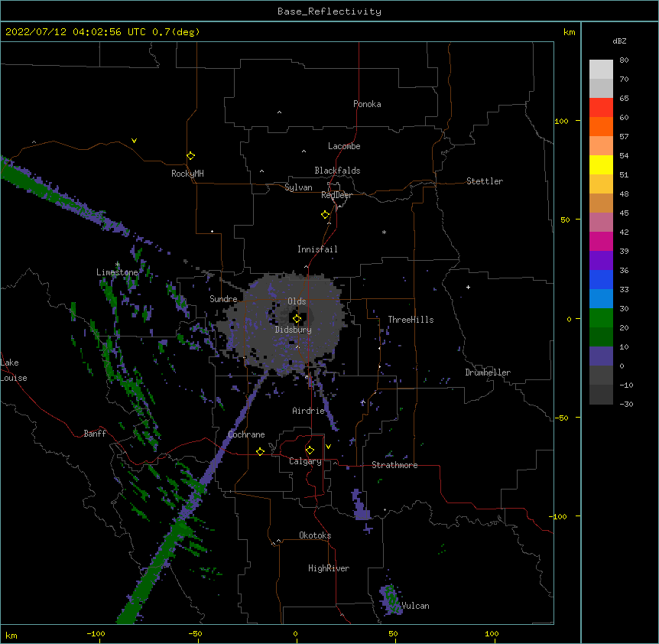659x644 pixels.
Task: Pick the orange 60-57 dBZ legend swatch
Action: pos(601,126)
